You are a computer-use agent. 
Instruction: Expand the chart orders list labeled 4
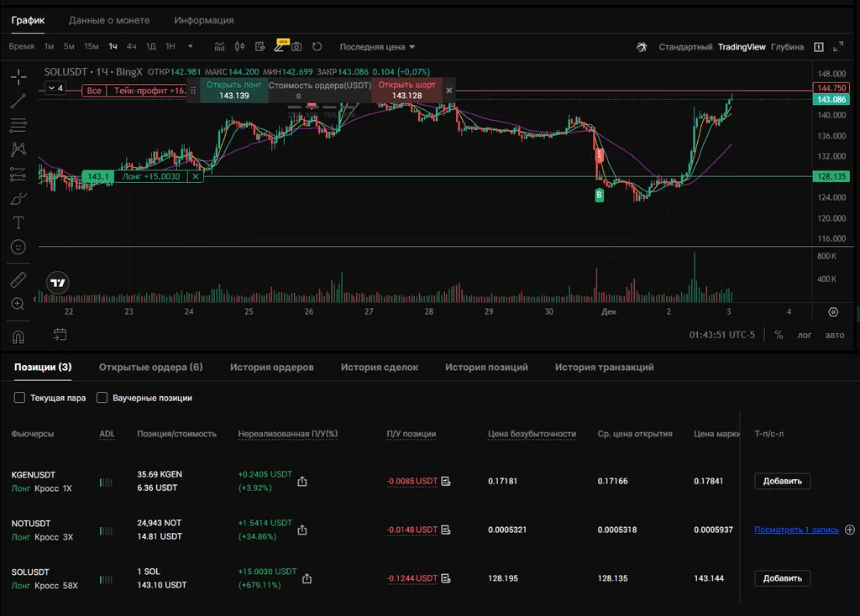point(55,88)
